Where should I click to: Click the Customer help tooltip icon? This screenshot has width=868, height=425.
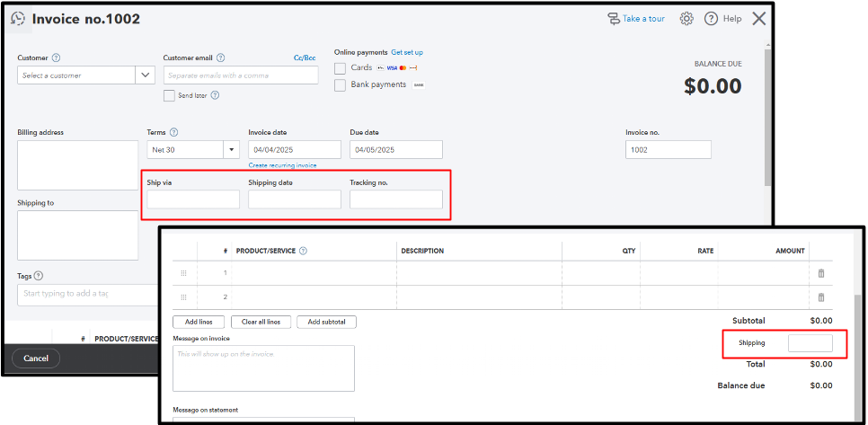(56, 58)
